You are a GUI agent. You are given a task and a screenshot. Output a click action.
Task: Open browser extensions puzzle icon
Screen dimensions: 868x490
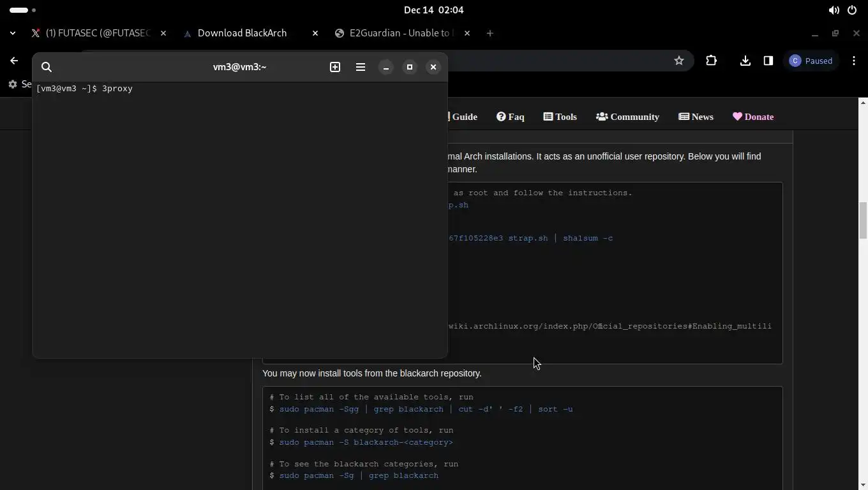[x=712, y=61]
